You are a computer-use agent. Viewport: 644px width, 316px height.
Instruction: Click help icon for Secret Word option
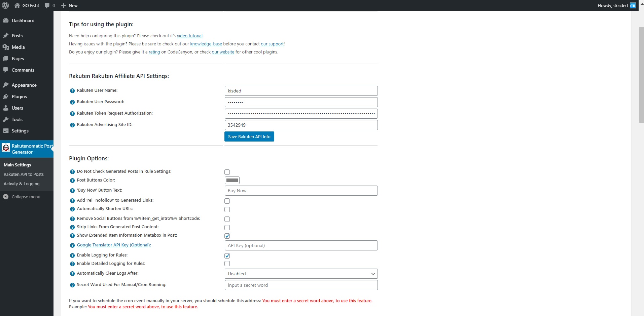pyautogui.click(x=72, y=285)
